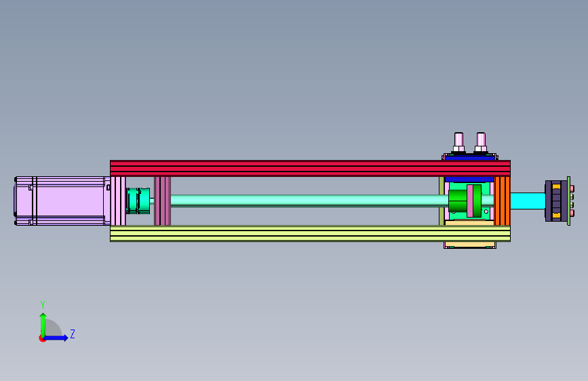Image resolution: width=588 pixels, height=381 pixels.
Task: Select the dark purple end flange housing
Action: pyautogui.click(x=555, y=201)
